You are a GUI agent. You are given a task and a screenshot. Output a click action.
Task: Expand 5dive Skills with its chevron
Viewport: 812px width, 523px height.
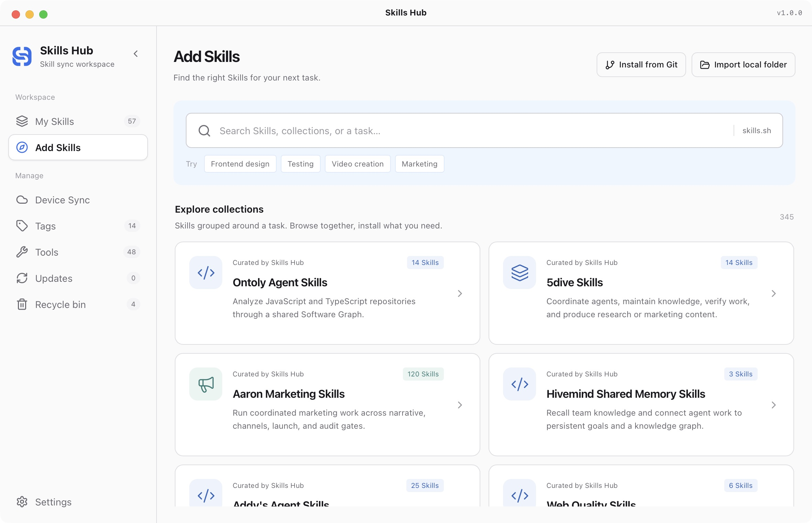tap(773, 293)
